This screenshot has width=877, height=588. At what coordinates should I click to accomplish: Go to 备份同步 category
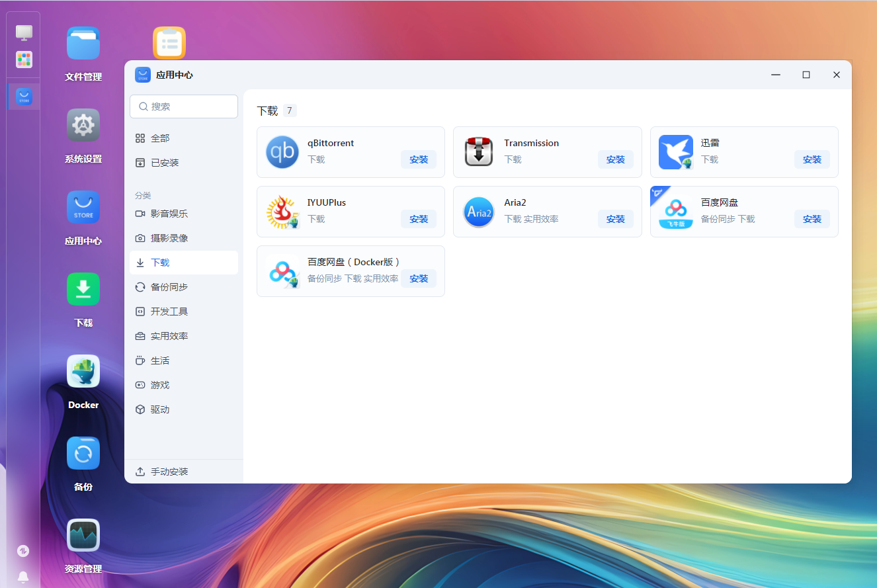point(184,287)
